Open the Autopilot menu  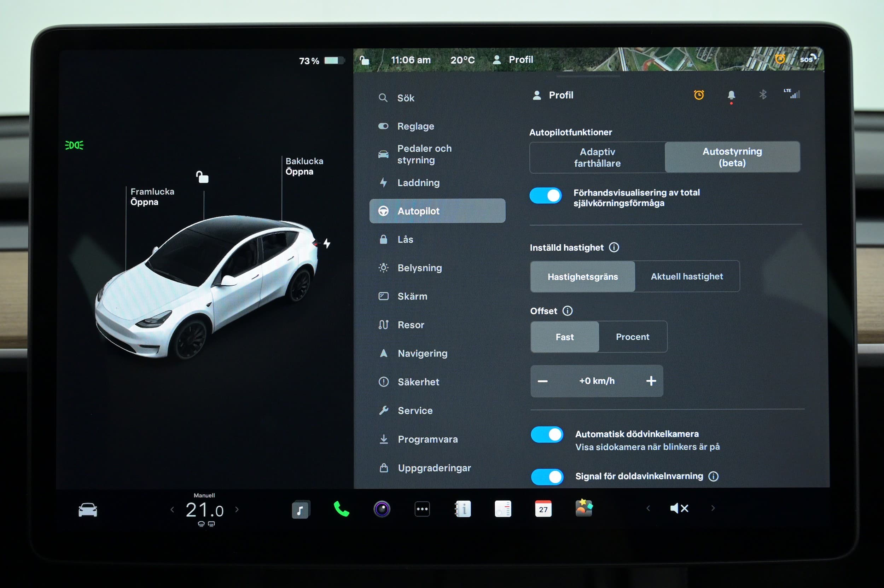[x=437, y=211]
